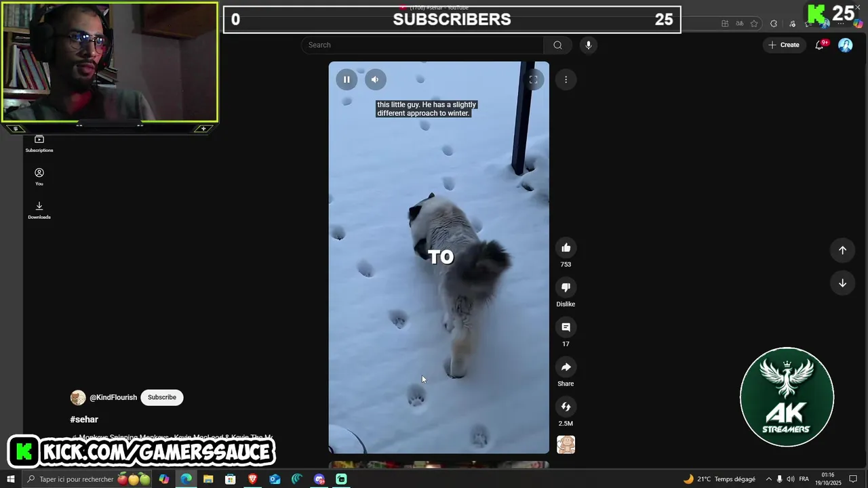
Task: Share this Short
Action: point(566,367)
